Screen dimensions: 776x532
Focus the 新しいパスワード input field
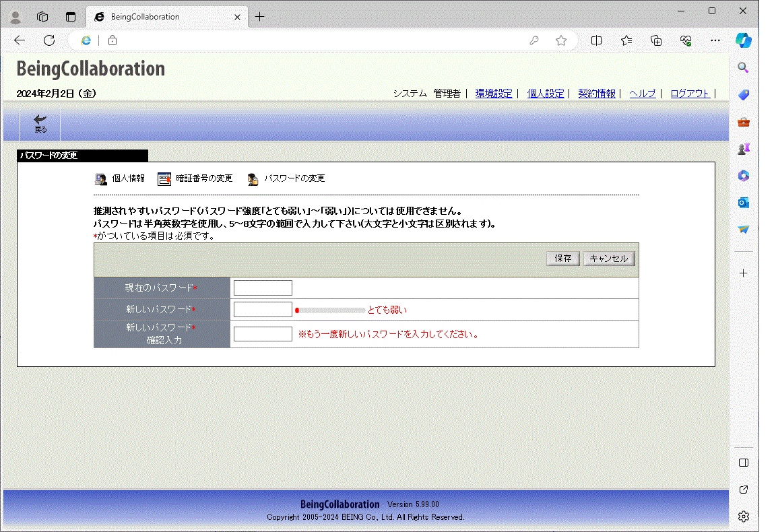coord(263,309)
